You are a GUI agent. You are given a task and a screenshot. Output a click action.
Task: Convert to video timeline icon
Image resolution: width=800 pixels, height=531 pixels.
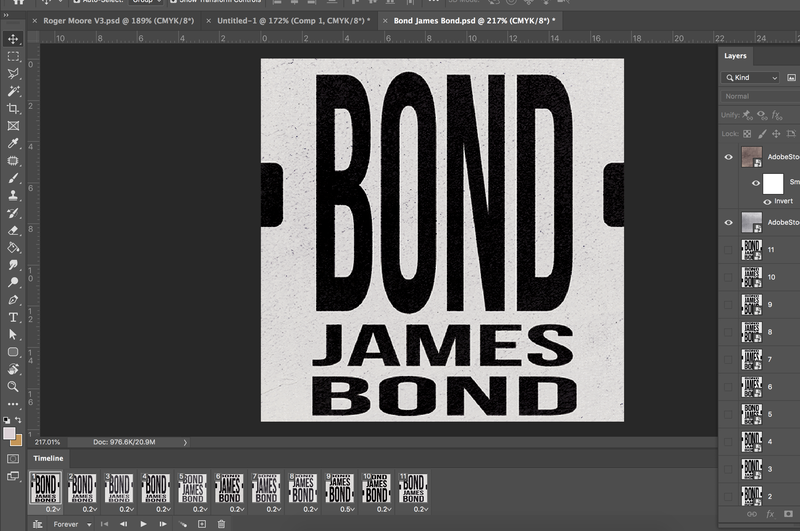coord(38,524)
